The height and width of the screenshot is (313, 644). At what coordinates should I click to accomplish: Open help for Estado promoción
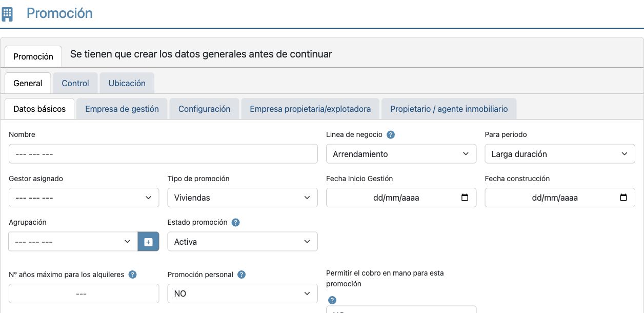236,223
